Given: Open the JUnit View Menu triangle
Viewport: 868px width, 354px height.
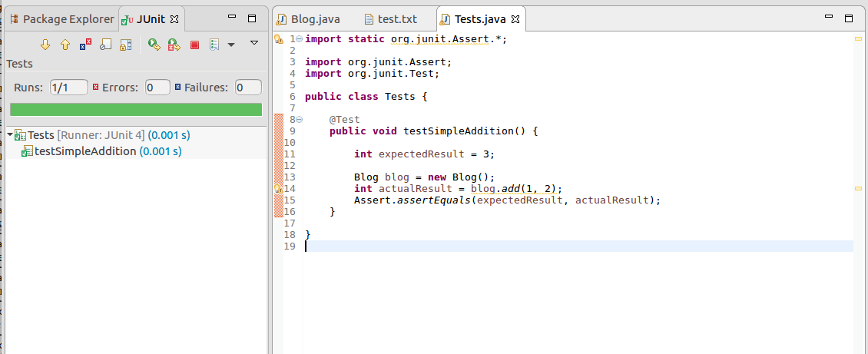Looking at the screenshot, I should [x=254, y=42].
